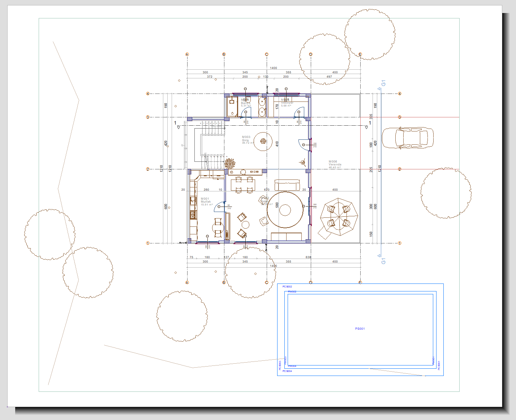Select the "Vestiyer" zone label
The image size is (516, 420).
click(x=287, y=103)
